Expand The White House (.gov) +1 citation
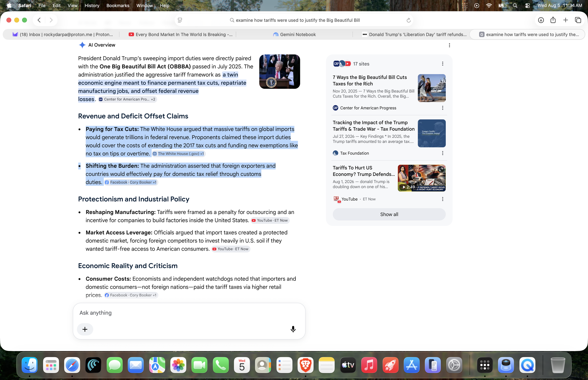588x380 pixels. 179,154
